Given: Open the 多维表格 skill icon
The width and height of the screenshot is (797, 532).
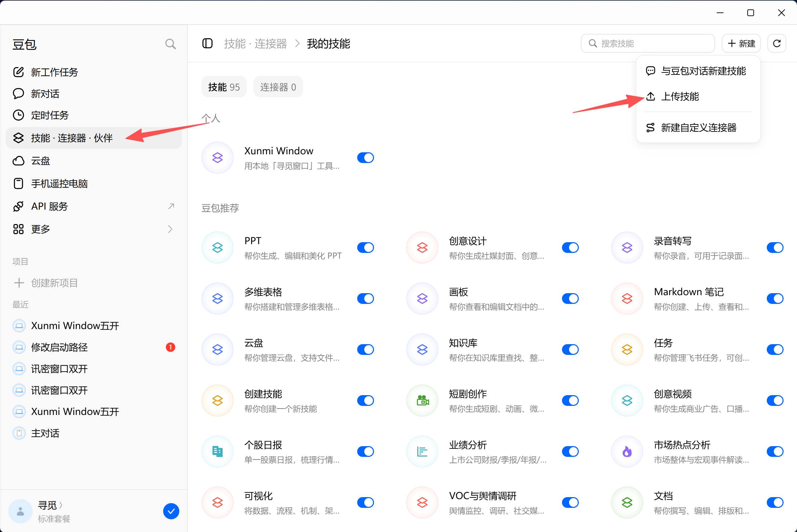Looking at the screenshot, I should point(217,299).
